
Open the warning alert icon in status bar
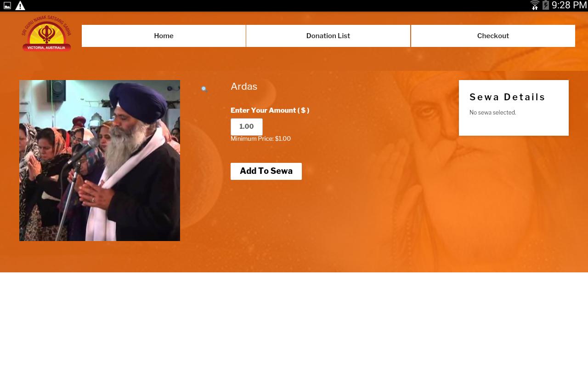point(20,6)
